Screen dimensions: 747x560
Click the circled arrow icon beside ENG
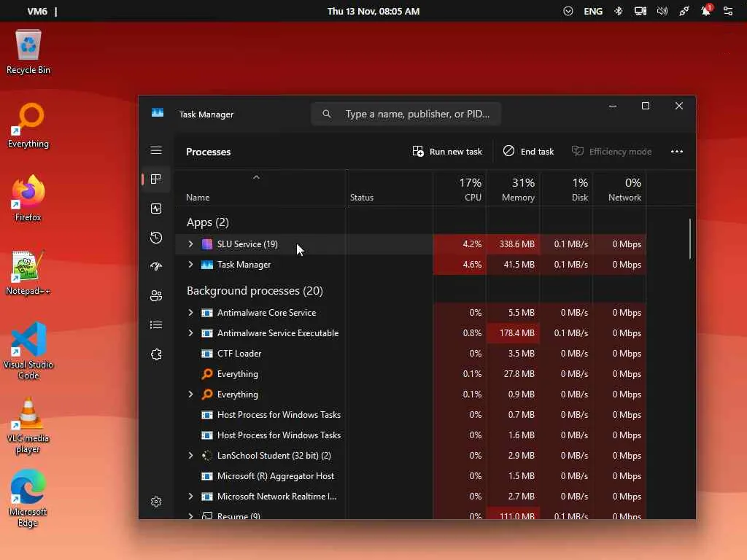568,11
